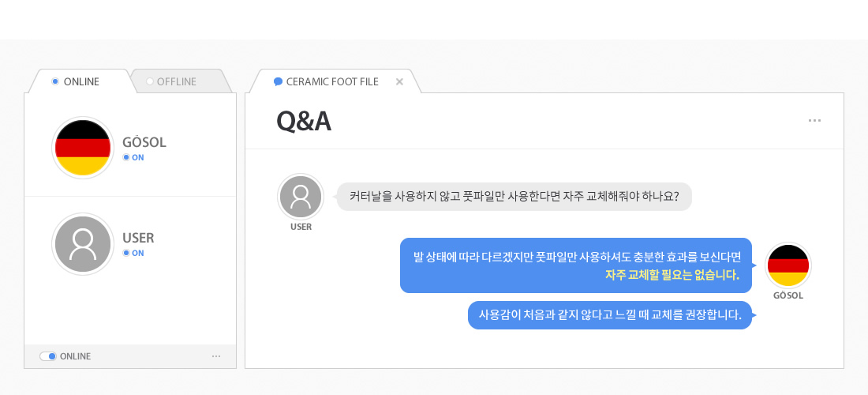This screenshot has width=868, height=395.
Task: Click chat bubble icon on Ceramic Foot File tab
Action: (x=278, y=81)
